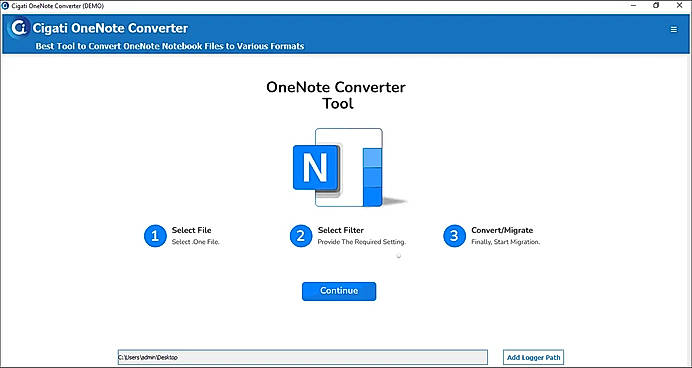
Task: Click the "Cigati OneNote Converter" banner title
Action: pyautogui.click(x=110, y=28)
